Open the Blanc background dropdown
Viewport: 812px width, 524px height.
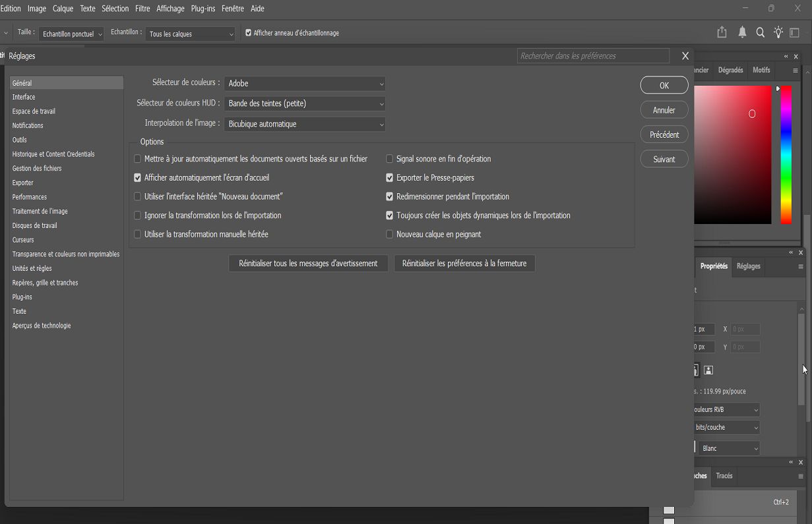coord(730,448)
